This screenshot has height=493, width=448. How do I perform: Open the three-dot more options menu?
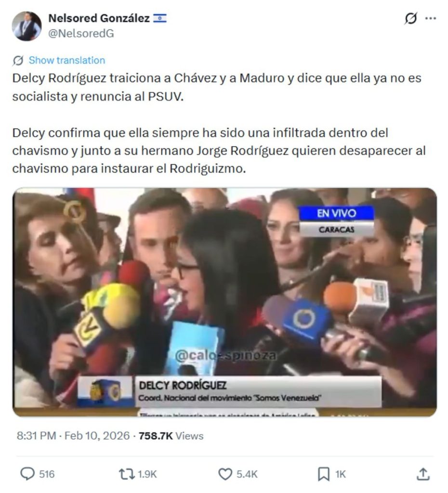pos(431,19)
